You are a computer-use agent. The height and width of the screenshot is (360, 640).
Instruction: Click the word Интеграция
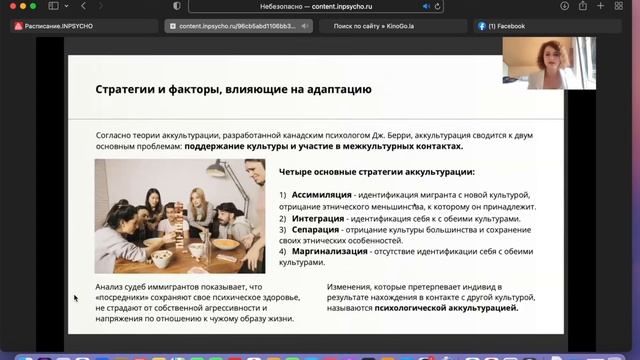318,218
